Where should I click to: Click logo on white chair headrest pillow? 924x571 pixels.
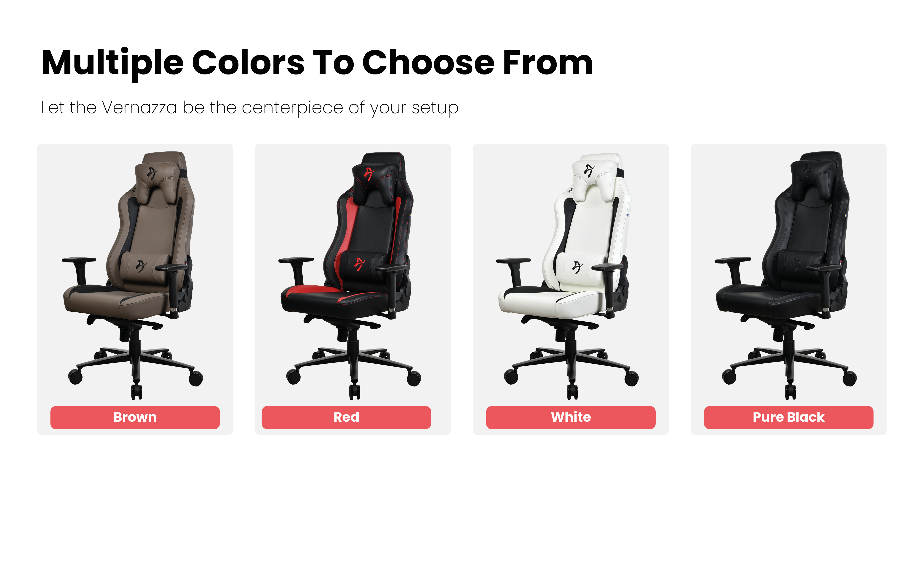pos(589,170)
